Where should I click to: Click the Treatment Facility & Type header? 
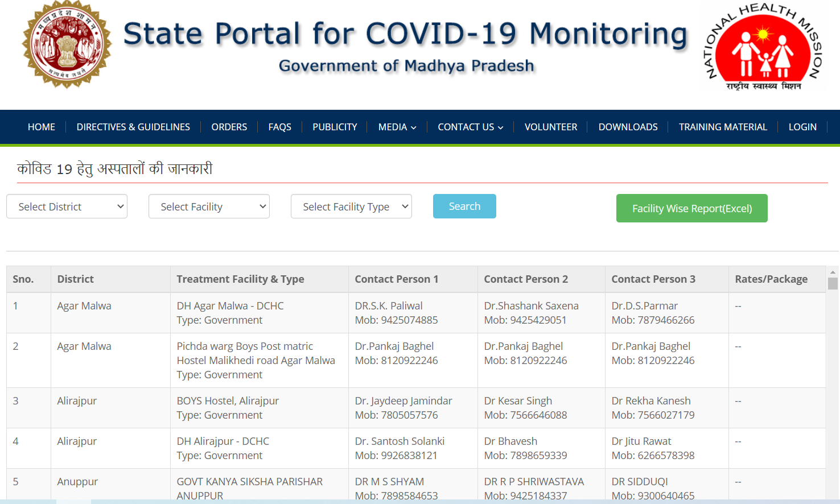[259, 279]
